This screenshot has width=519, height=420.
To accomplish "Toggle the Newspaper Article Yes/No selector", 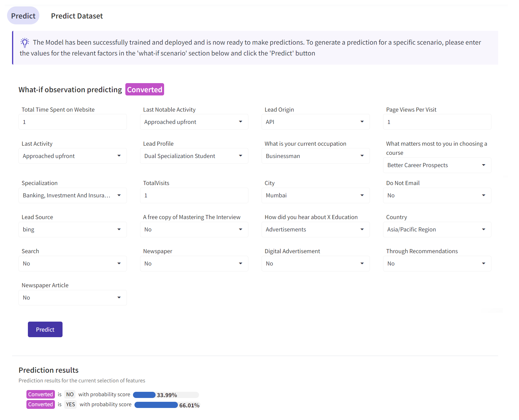I will [72, 298].
